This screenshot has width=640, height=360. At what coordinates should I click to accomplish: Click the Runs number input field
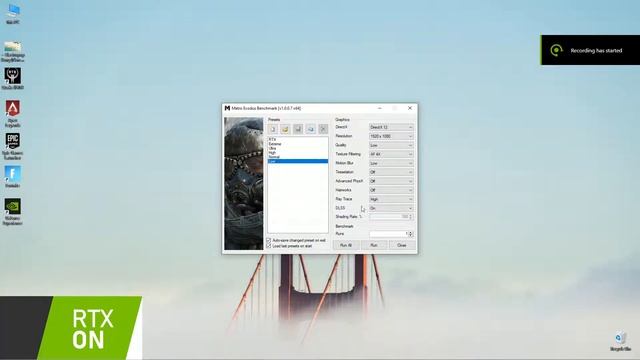389,234
